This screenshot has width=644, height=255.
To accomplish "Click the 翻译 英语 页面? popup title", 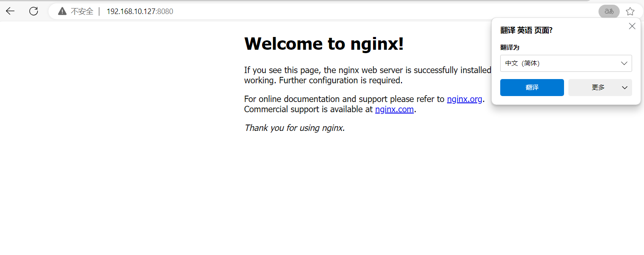I will click(x=526, y=30).
